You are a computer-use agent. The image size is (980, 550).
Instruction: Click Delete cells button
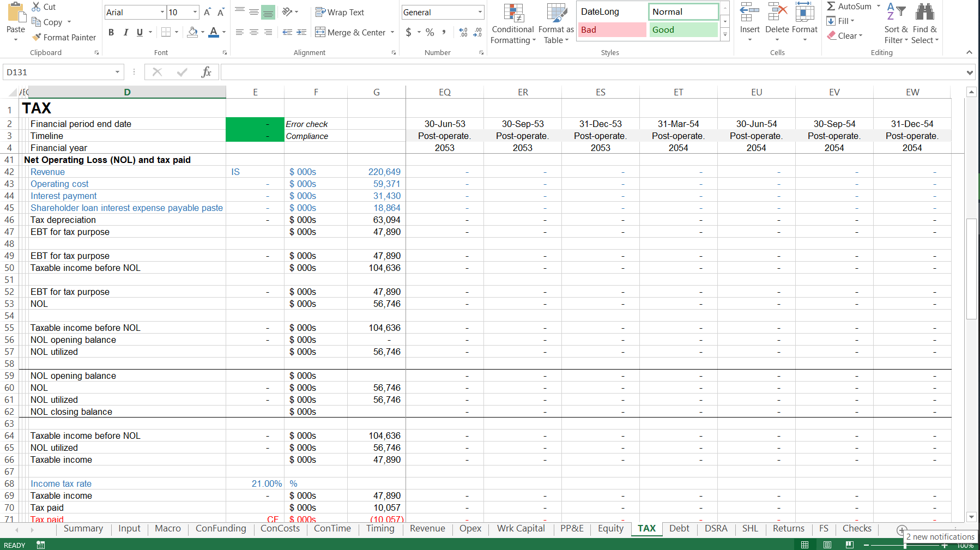(x=777, y=23)
